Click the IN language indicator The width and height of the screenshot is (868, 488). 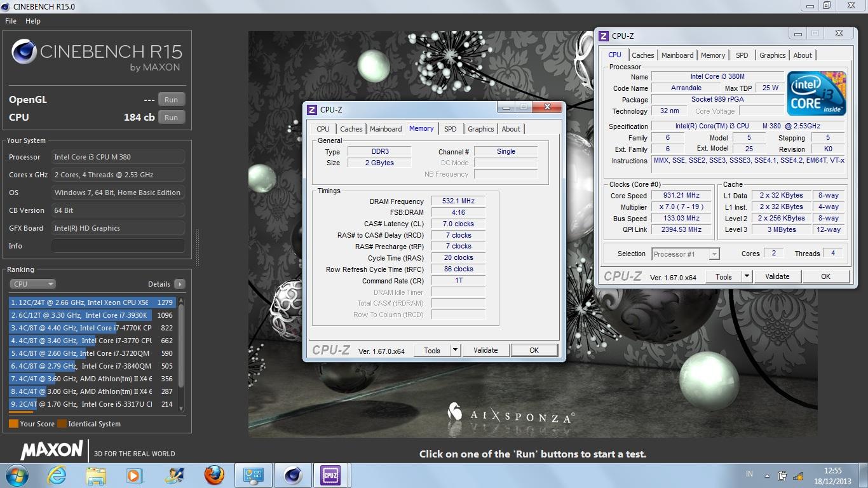click(x=749, y=475)
